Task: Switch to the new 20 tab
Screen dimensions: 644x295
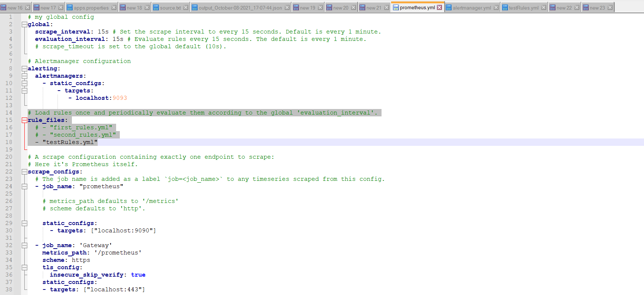Action: (340, 8)
